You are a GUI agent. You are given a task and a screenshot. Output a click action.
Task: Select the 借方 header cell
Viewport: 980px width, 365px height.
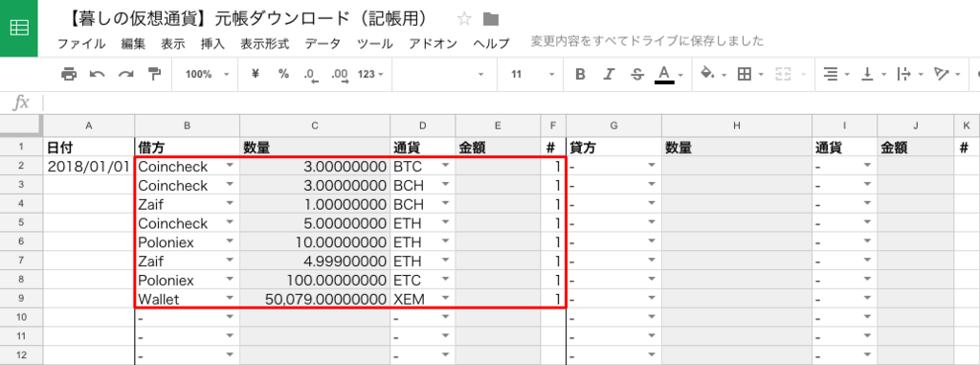coord(187,148)
